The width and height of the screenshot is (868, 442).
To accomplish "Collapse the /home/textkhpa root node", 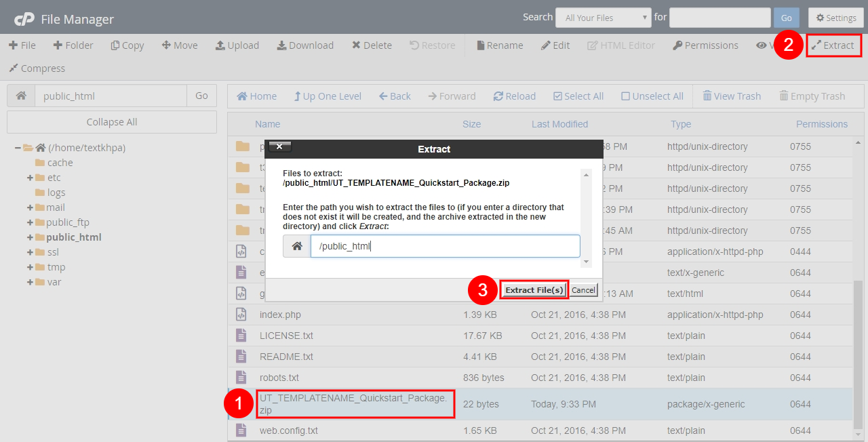I will [18, 148].
